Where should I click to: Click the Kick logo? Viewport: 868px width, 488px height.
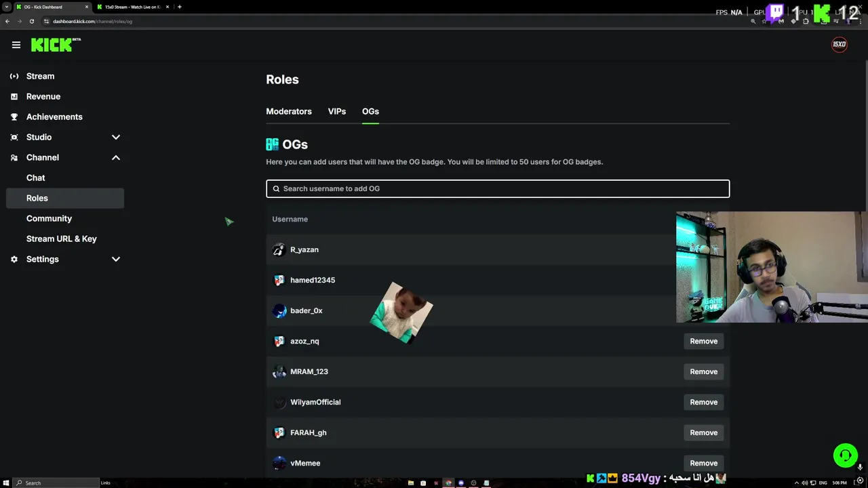click(56, 45)
